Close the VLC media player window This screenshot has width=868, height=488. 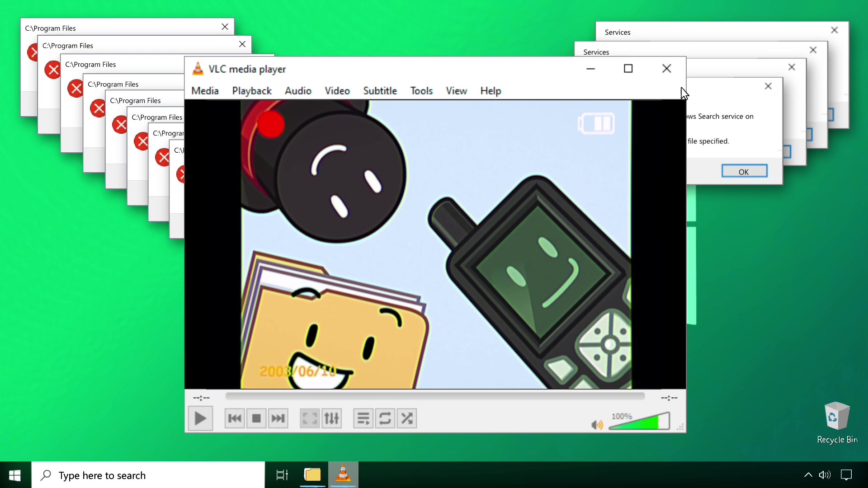(x=666, y=69)
